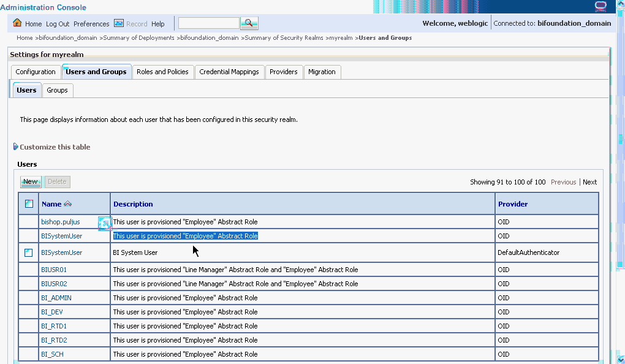
Task: Click the search magnifier icon
Action: point(249,22)
